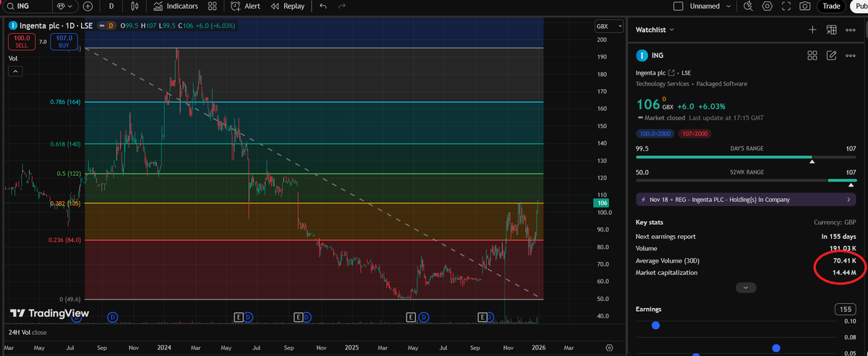868x356 pixels.
Task: Open advanced view table icon in Watchlist
Action: 832,30
